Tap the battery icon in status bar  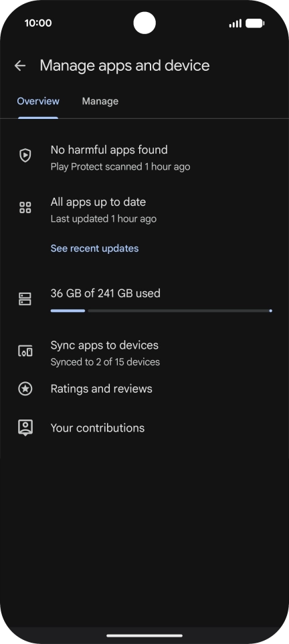[255, 23]
